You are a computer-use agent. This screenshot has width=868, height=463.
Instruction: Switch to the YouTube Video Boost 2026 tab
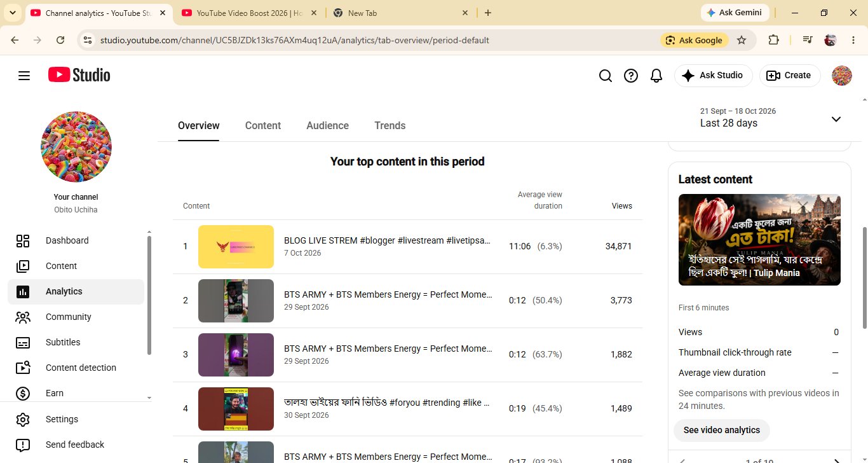pos(250,13)
